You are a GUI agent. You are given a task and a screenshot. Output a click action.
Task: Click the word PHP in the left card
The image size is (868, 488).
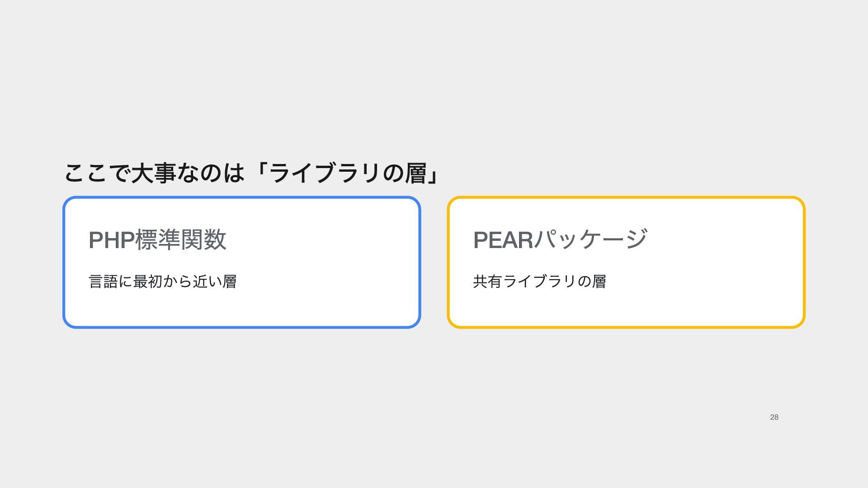pyautogui.click(x=112, y=240)
